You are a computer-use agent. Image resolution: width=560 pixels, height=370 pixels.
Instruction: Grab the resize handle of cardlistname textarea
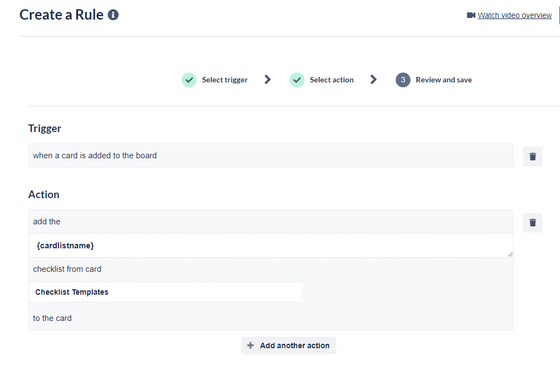(510, 254)
